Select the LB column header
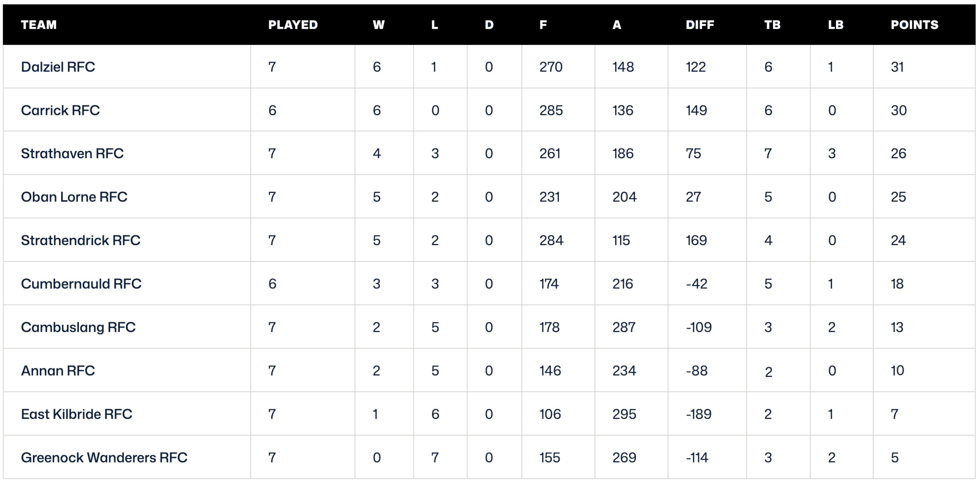The image size is (980, 483). [836, 25]
